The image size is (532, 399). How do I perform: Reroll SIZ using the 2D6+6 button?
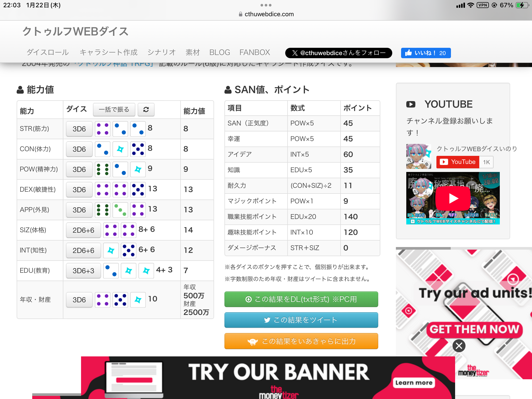83,230
